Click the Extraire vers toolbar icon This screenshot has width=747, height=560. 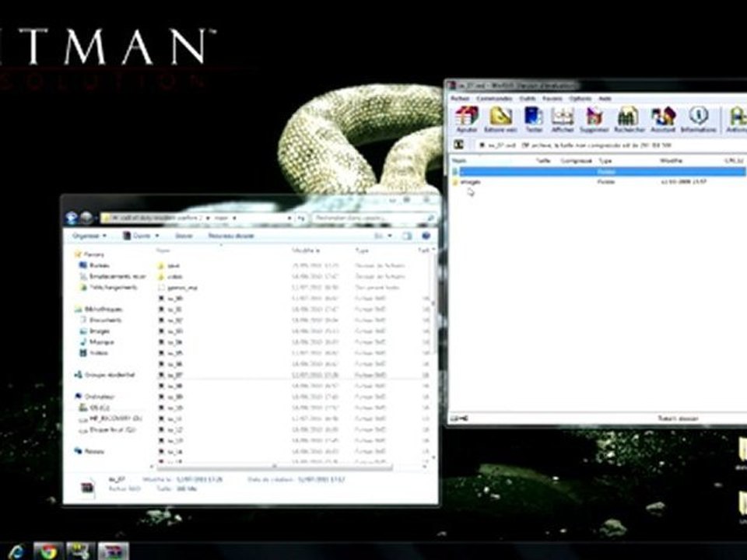coord(500,119)
